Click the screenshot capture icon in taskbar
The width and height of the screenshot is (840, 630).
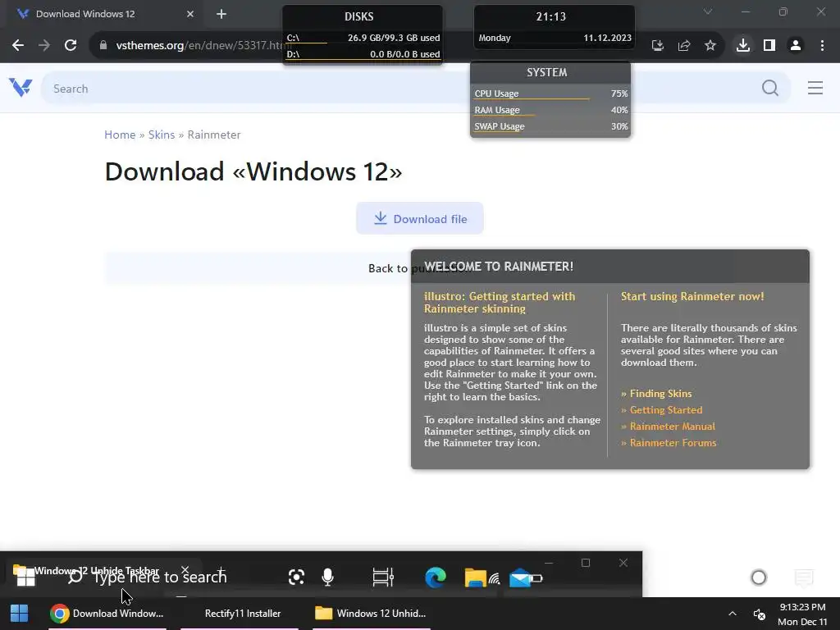click(296, 577)
